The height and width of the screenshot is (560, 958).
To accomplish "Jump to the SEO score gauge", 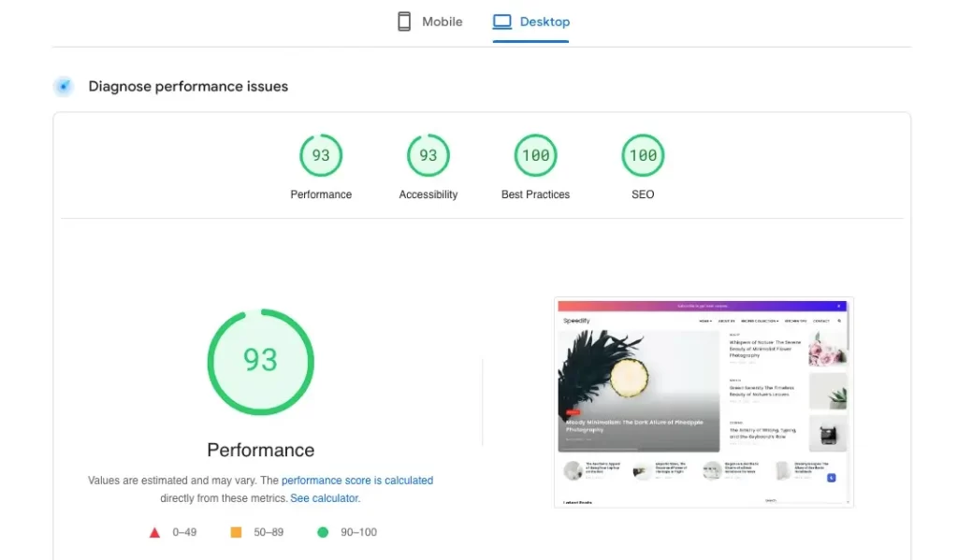I will (x=643, y=155).
